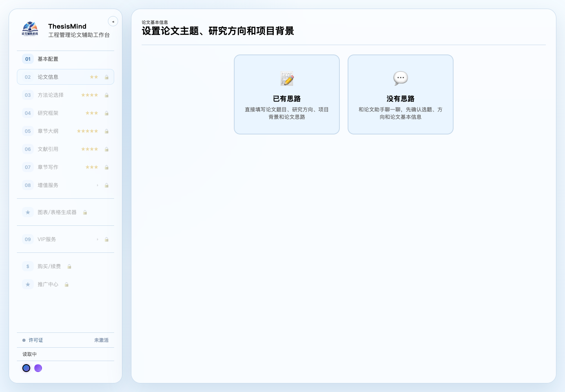The height and width of the screenshot is (392, 565).
Task: Click the ThesisMind logo image
Action: [30, 29]
